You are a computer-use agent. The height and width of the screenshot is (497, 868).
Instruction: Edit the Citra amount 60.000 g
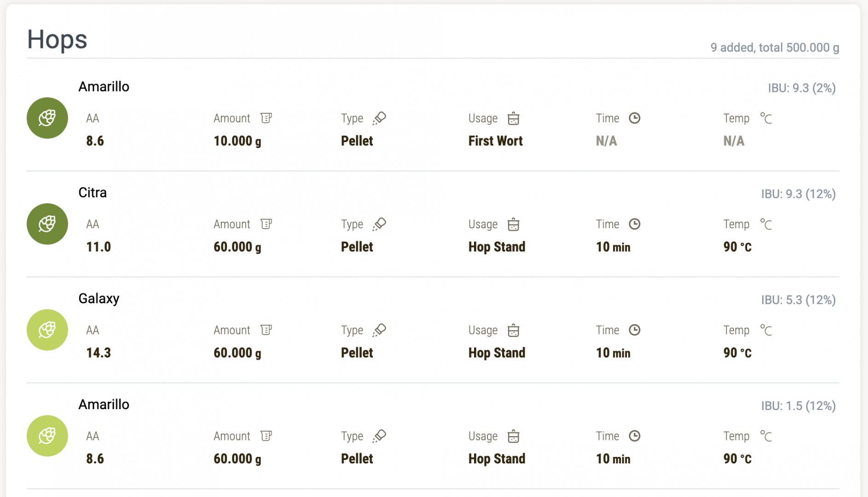pos(237,247)
